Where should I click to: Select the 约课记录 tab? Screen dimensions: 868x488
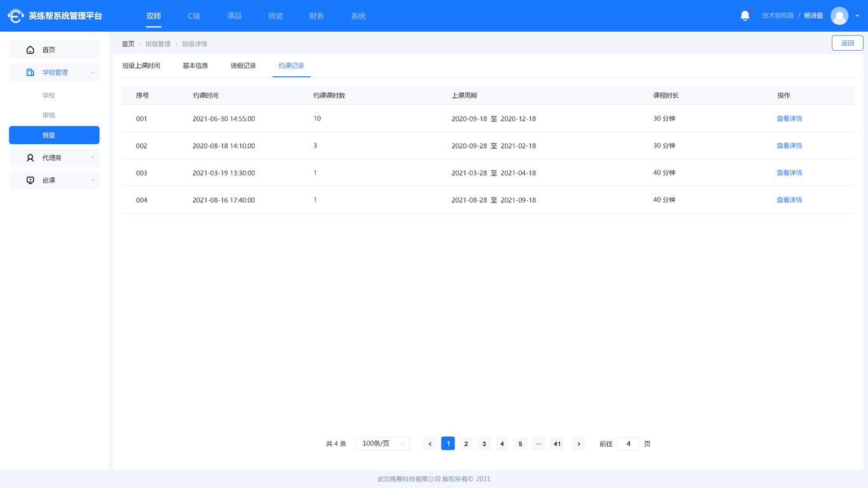[x=292, y=65]
